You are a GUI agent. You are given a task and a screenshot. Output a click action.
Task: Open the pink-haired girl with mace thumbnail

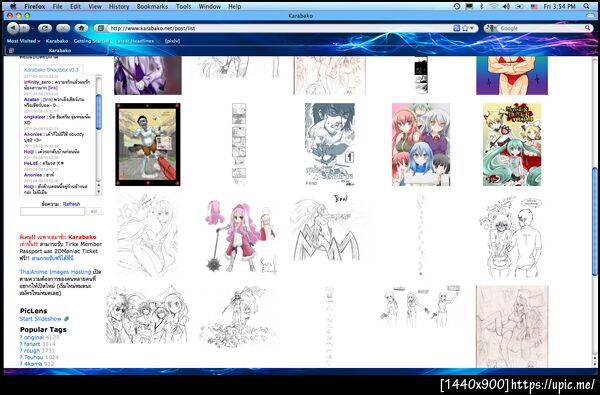241,236
